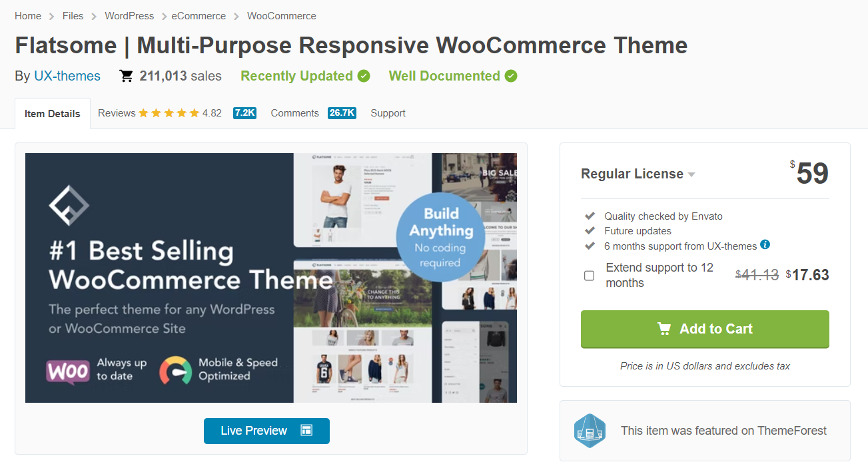Open eCommerce breadcrumb link
The width and height of the screenshot is (868, 474).
tap(199, 15)
